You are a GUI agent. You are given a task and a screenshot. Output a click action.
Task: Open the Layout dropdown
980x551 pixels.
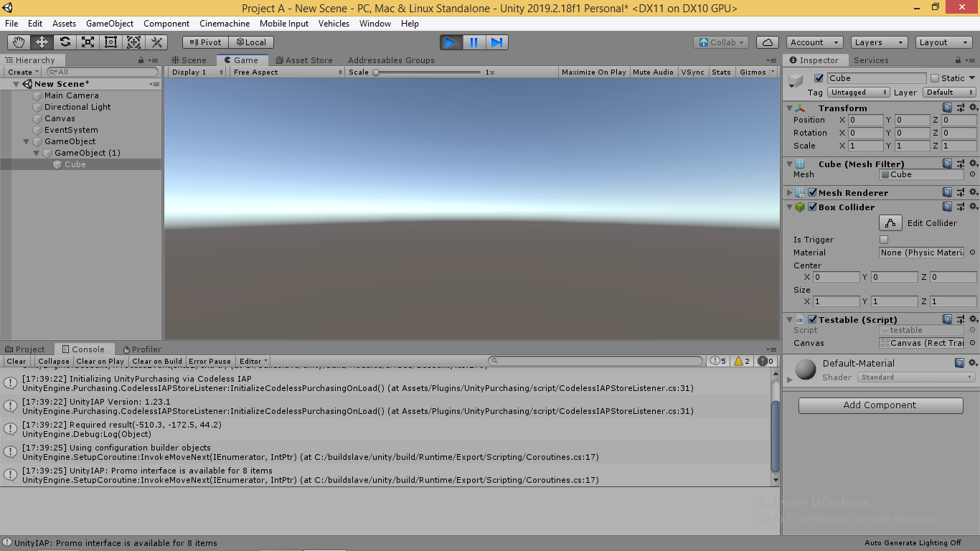click(943, 42)
